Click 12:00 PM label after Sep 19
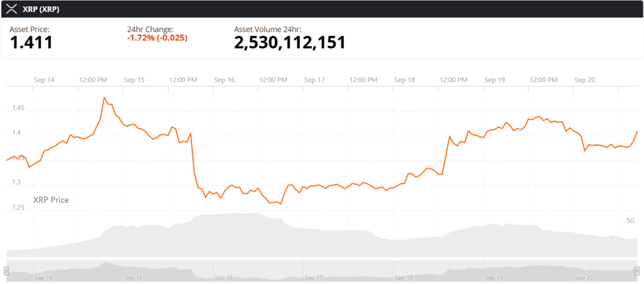The width and height of the screenshot is (644, 284). tap(544, 80)
